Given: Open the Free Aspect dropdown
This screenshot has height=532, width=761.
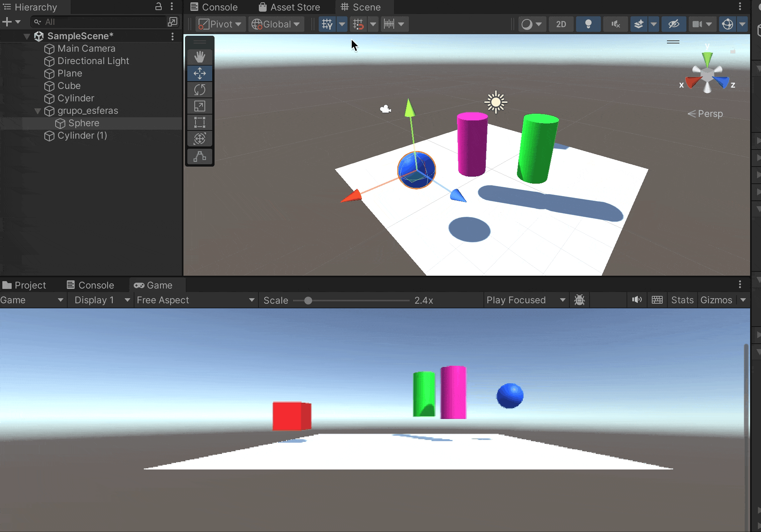Looking at the screenshot, I should (195, 300).
